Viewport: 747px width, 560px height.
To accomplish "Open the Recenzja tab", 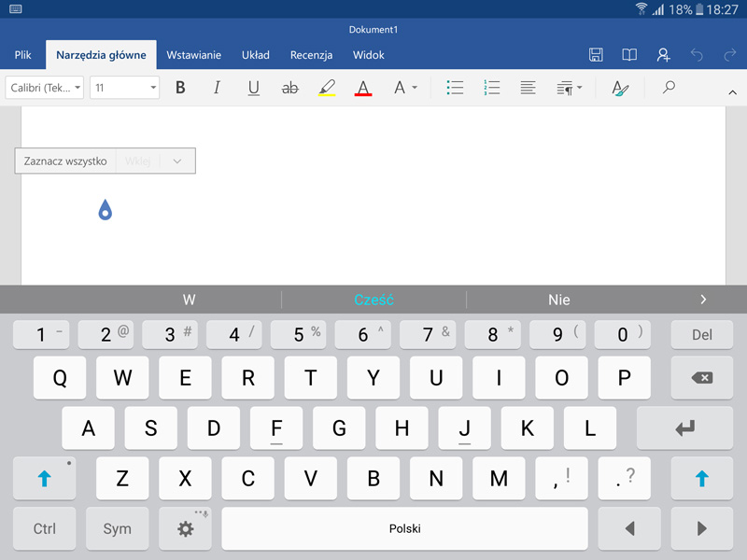I will tap(311, 55).
